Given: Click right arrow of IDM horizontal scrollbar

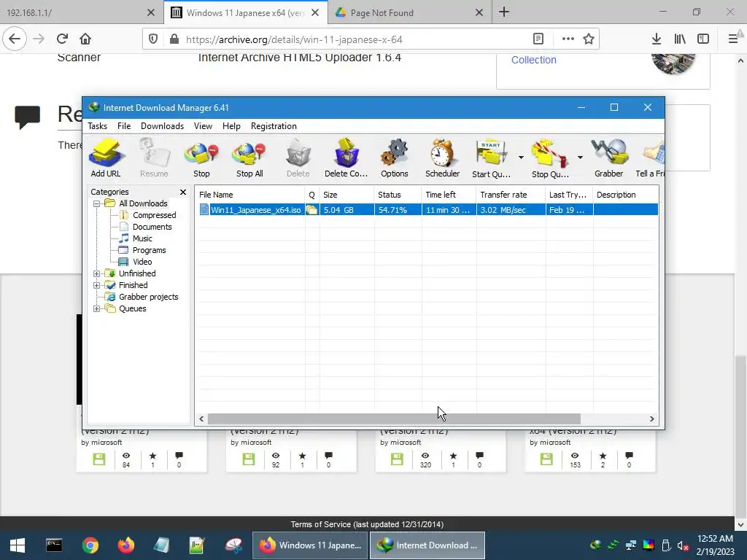Looking at the screenshot, I should pyautogui.click(x=651, y=419).
